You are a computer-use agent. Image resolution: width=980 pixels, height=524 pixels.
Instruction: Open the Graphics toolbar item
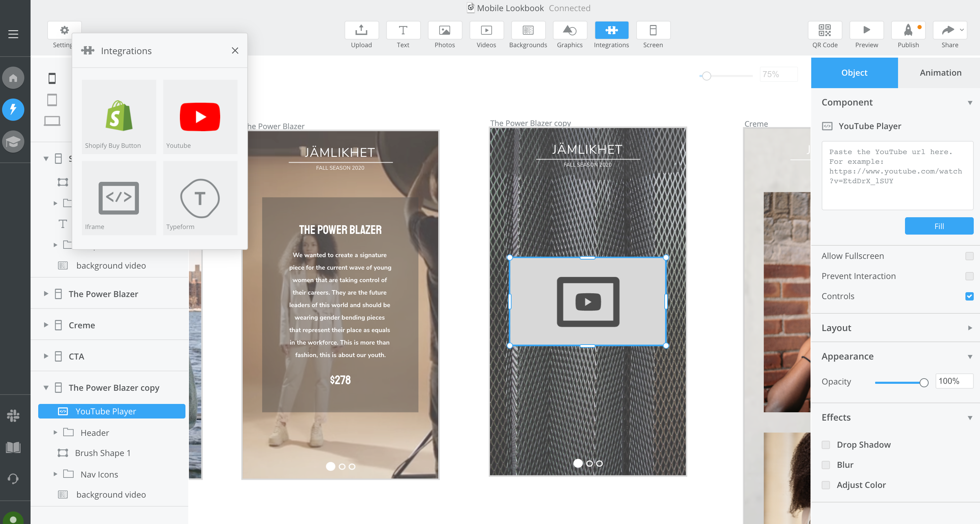click(569, 31)
